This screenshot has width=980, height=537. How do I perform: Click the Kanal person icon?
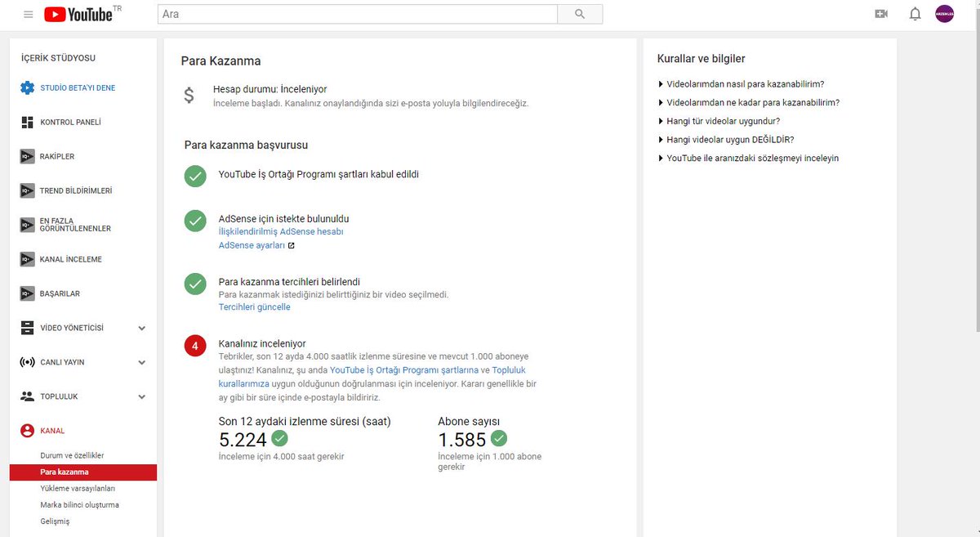(27, 431)
